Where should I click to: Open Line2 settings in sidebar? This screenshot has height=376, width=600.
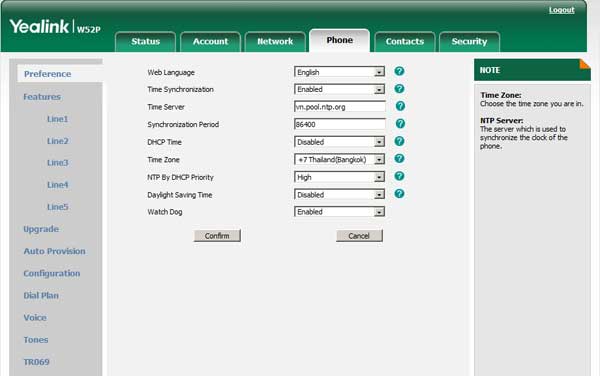click(x=57, y=141)
